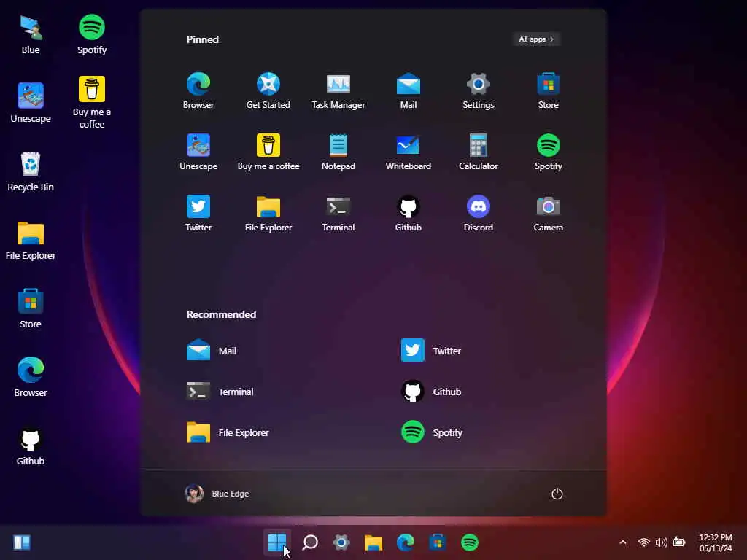Select the Buy me a coffee desktop icon
This screenshot has width=747, height=560.
[92, 103]
